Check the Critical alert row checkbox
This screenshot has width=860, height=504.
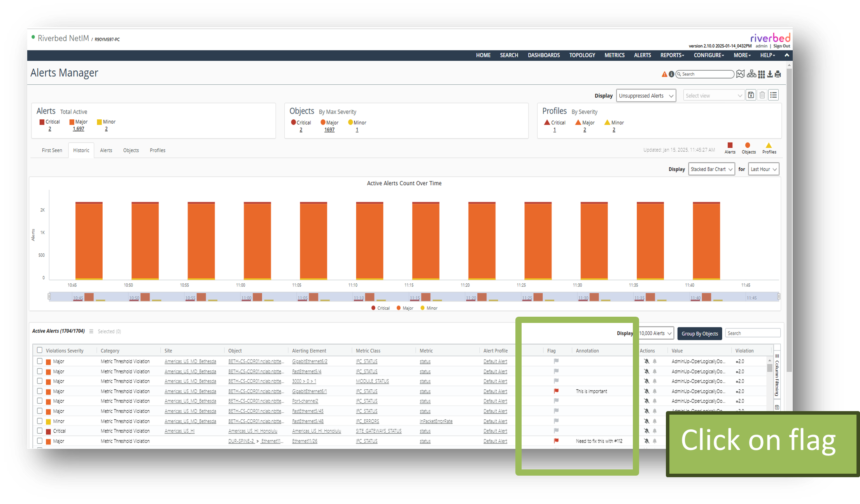[x=40, y=431]
